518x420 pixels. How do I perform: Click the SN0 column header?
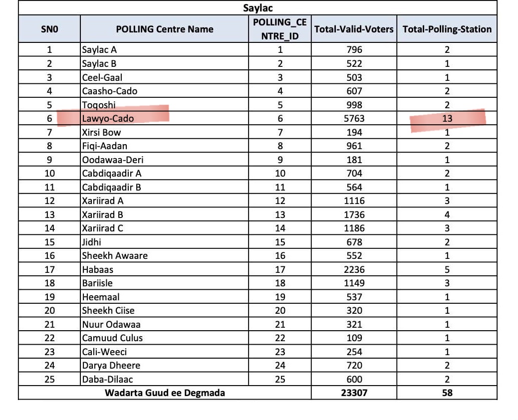coord(49,29)
